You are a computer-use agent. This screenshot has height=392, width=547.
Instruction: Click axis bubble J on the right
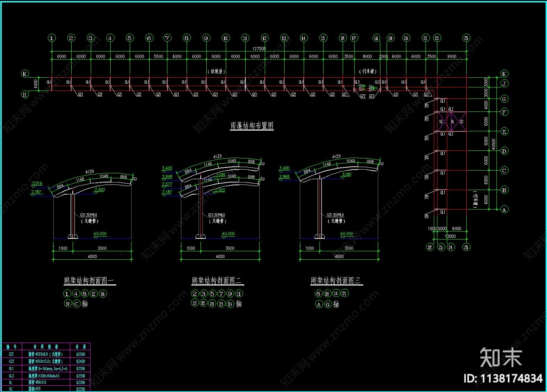504,84
